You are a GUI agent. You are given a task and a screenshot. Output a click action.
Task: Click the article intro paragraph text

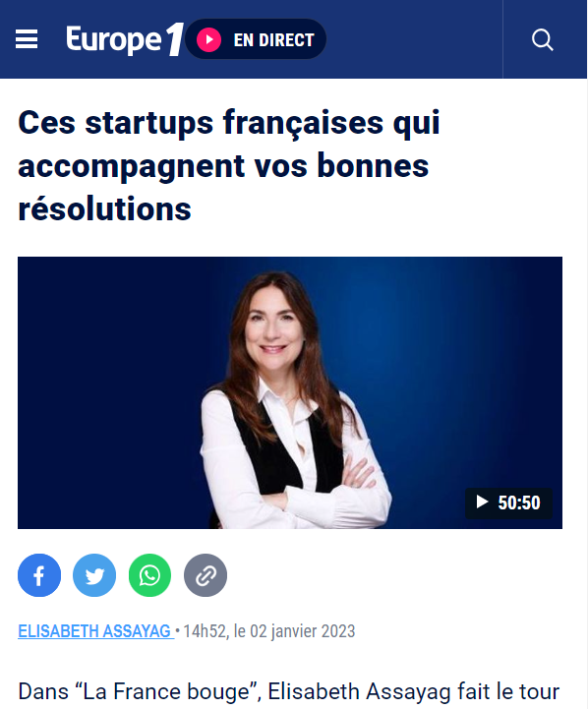tap(289, 692)
